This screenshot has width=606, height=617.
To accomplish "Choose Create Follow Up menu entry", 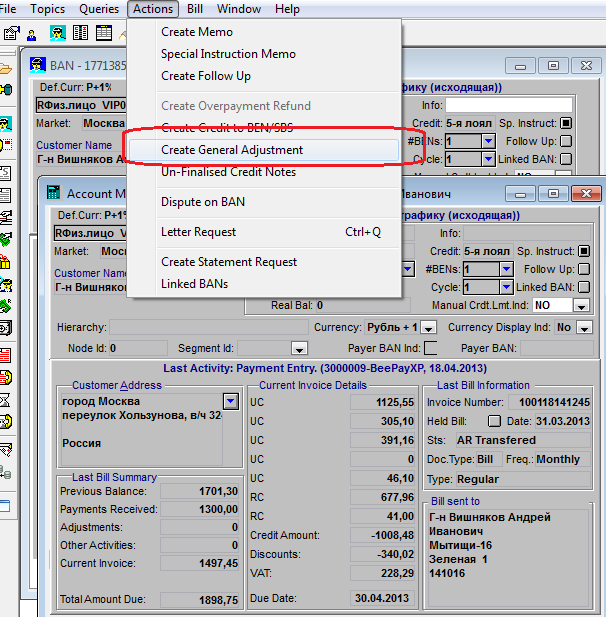I will click(206, 76).
